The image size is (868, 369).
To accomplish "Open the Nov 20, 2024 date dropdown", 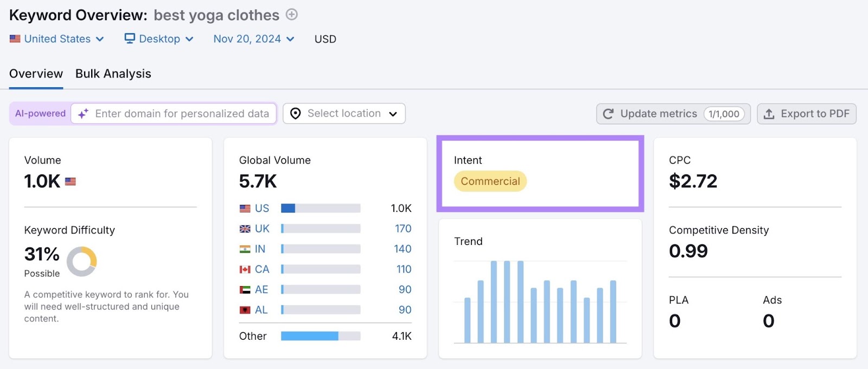I will [254, 39].
